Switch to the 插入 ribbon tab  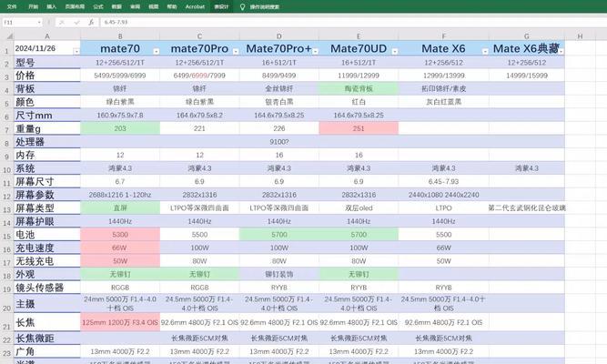coord(51,6)
